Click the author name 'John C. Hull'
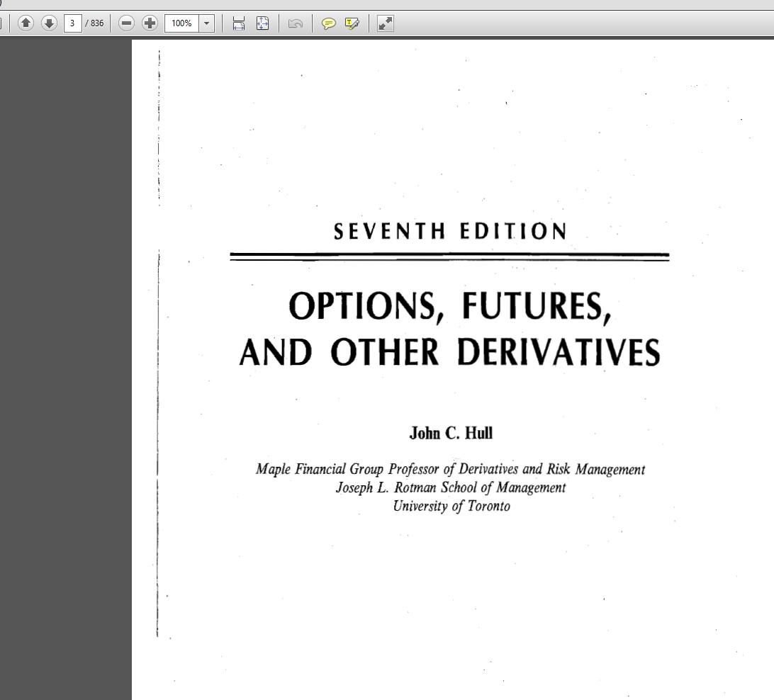Viewport: 774px width, 700px height. (x=451, y=433)
